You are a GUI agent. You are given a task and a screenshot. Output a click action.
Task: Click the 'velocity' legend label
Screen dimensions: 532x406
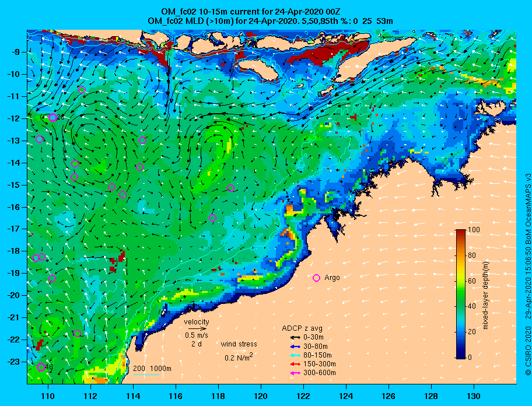(x=197, y=321)
